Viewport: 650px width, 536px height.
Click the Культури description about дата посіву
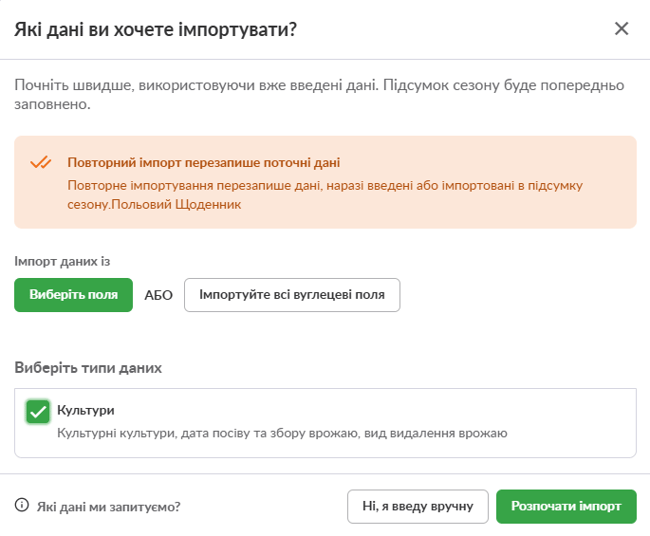(282, 433)
